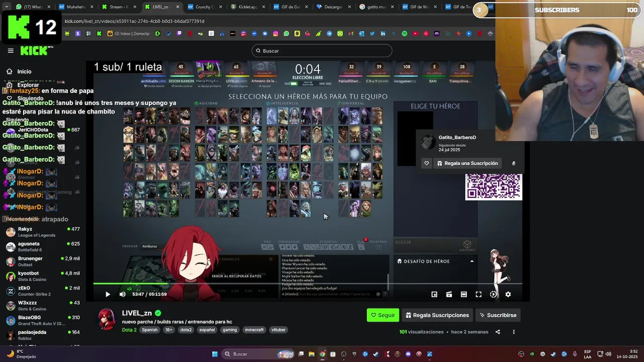
Task: Open File Explorer from taskbar
Action: coord(311,354)
